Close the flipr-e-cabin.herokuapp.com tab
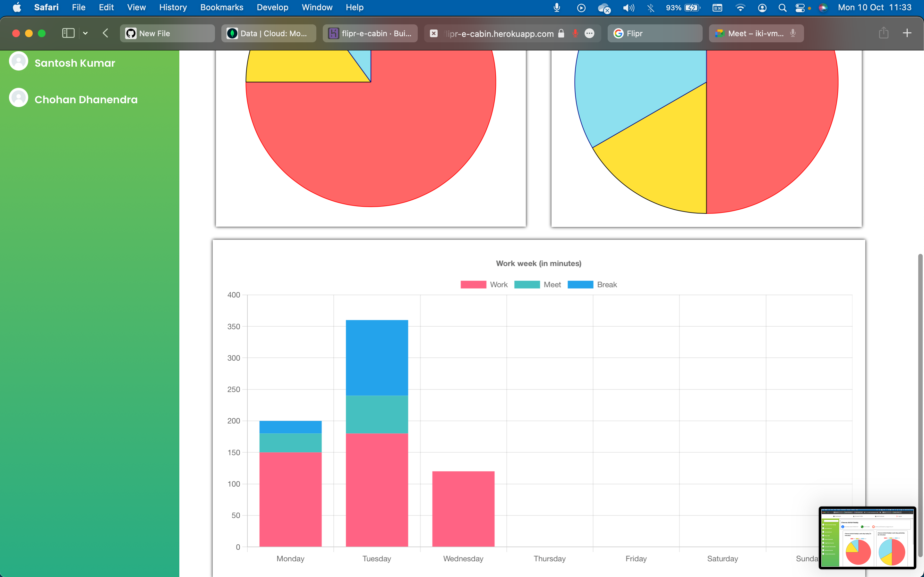Viewport: 924px width, 577px height. 434,34
